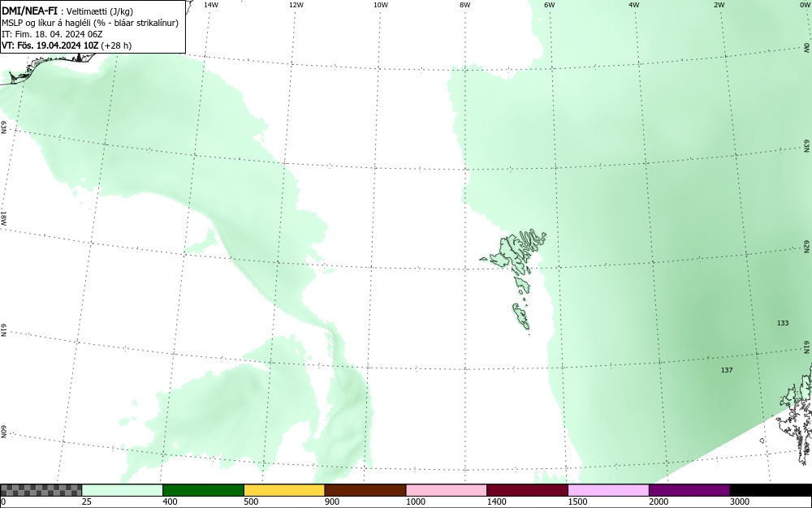Screen dimensions: 812x508
Task: Click the 14W longitude label
Action: coord(211,5)
